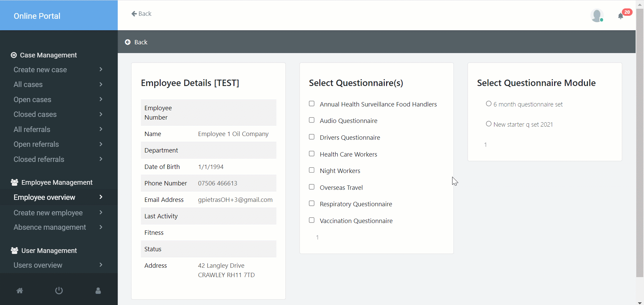Tick the Night Workers checkbox
The width and height of the screenshot is (644, 305).
(x=312, y=170)
